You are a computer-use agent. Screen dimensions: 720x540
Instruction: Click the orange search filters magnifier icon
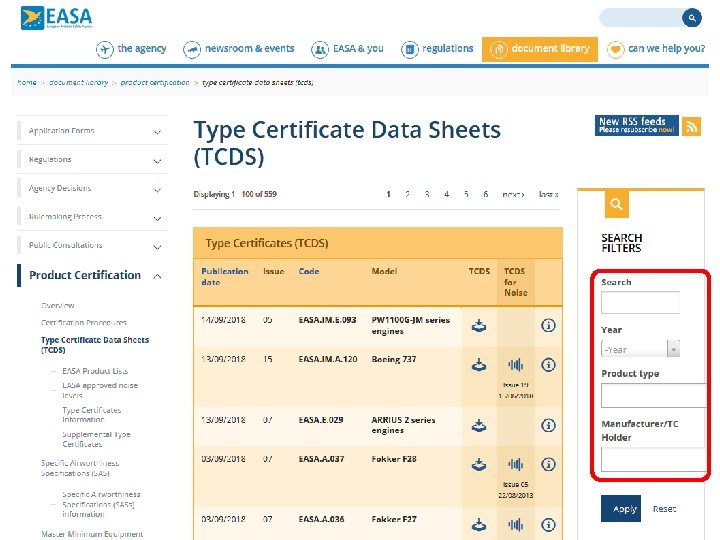pos(616,204)
